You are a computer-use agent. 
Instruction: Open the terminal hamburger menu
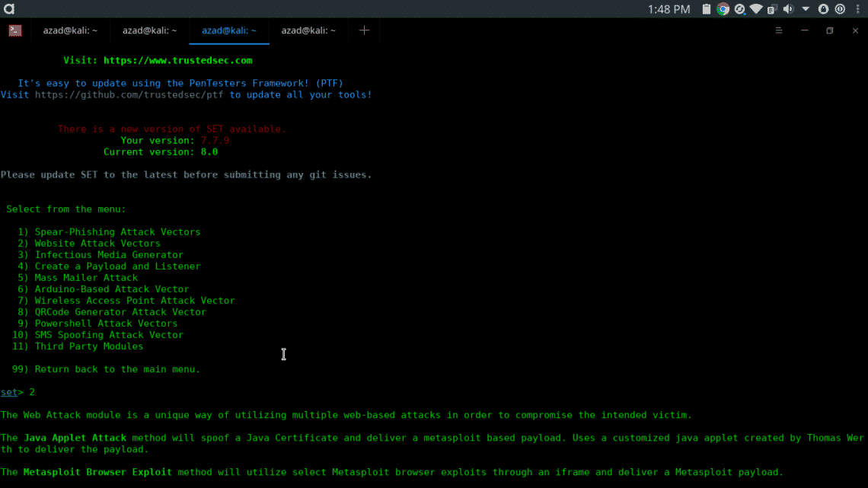pyautogui.click(x=779, y=30)
